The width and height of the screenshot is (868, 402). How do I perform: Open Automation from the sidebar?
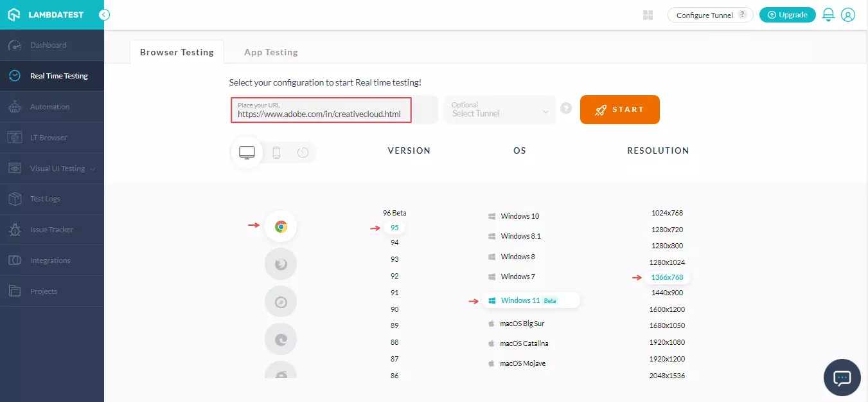(x=49, y=107)
